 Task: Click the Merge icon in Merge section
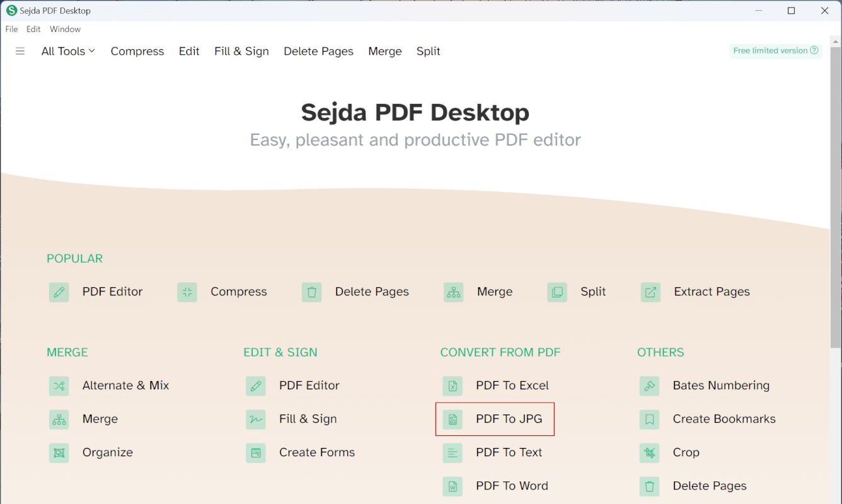coord(59,420)
